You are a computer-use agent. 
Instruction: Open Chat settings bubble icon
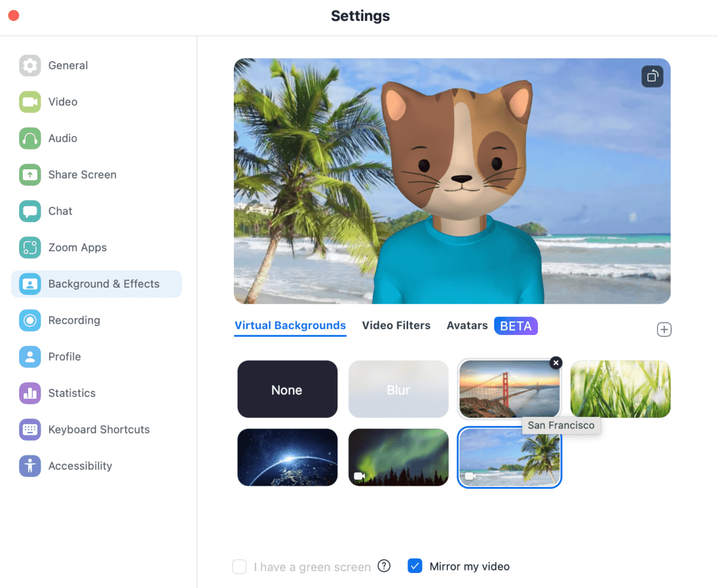pos(30,211)
